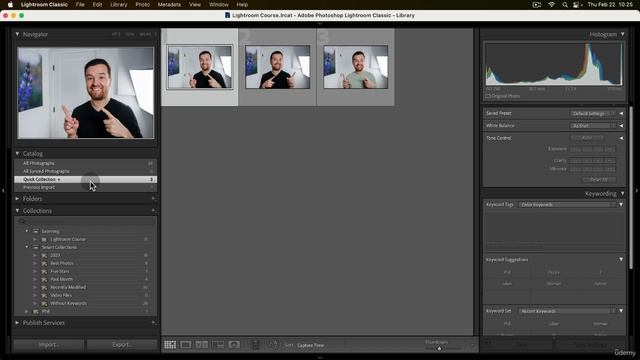Switch to Grid view in toolbar
The image size is (640, 360).
(x=170, y=345)
